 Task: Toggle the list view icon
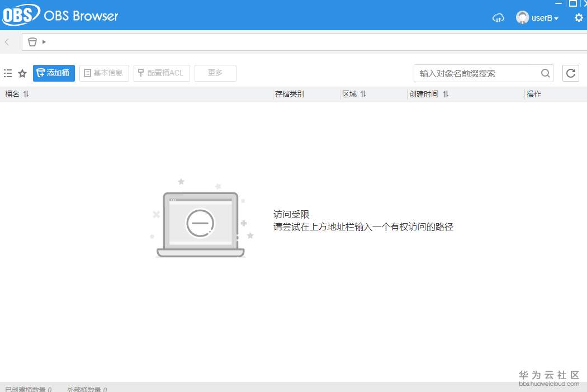(x=8, y=73)
